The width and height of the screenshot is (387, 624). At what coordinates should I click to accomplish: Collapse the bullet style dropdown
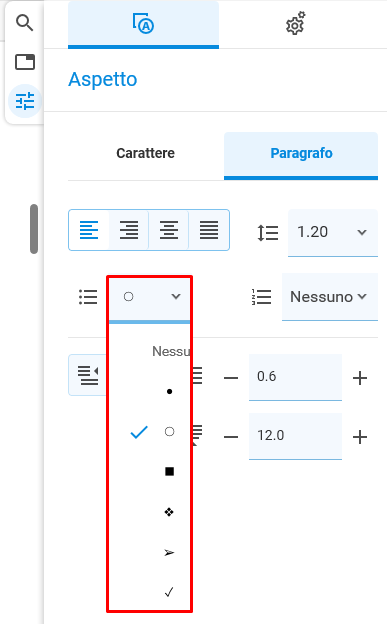pos(150,297)
